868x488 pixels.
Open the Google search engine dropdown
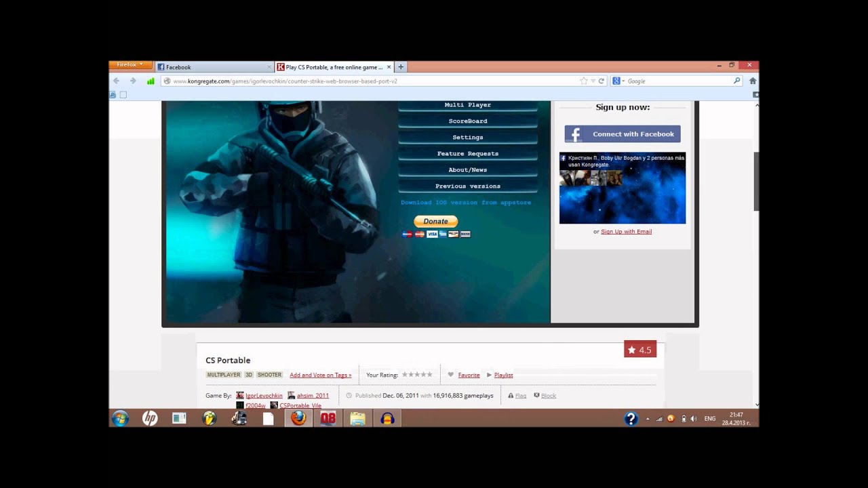coord(619,81)
